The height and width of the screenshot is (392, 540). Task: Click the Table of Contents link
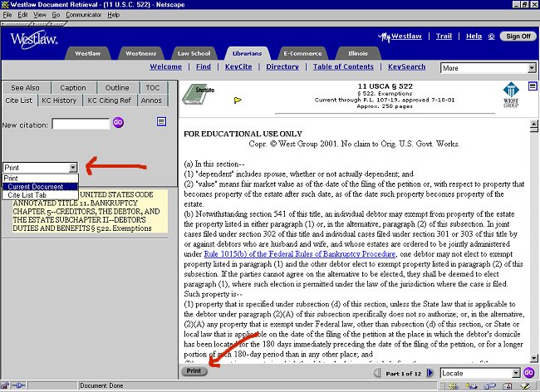tap(343, 66)
